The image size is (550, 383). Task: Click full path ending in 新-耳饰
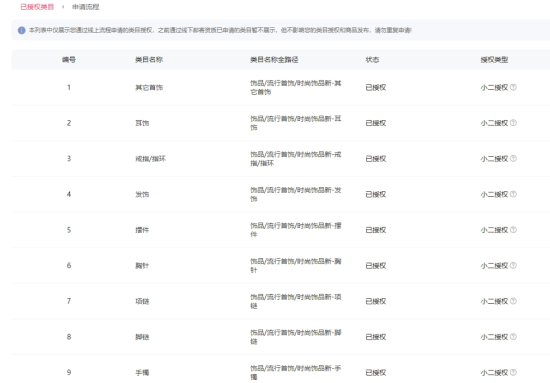coord(296,123)
